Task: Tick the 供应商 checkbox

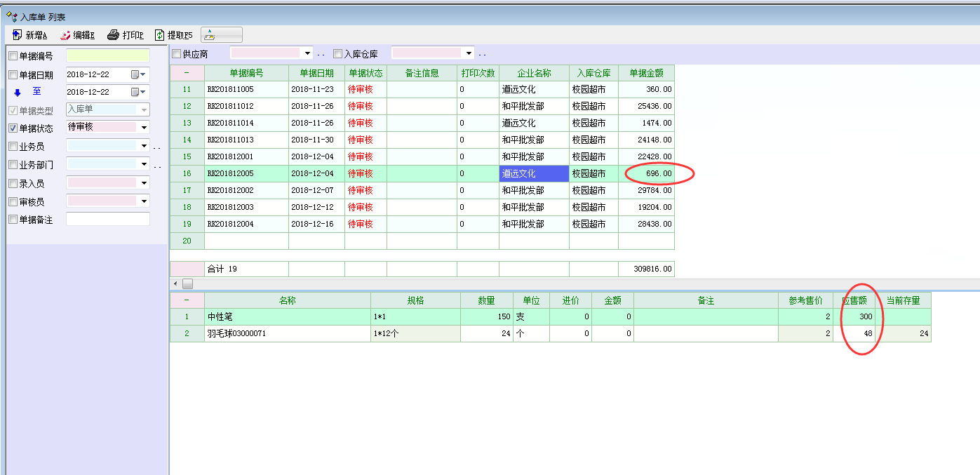Action: tap(177, 54)
